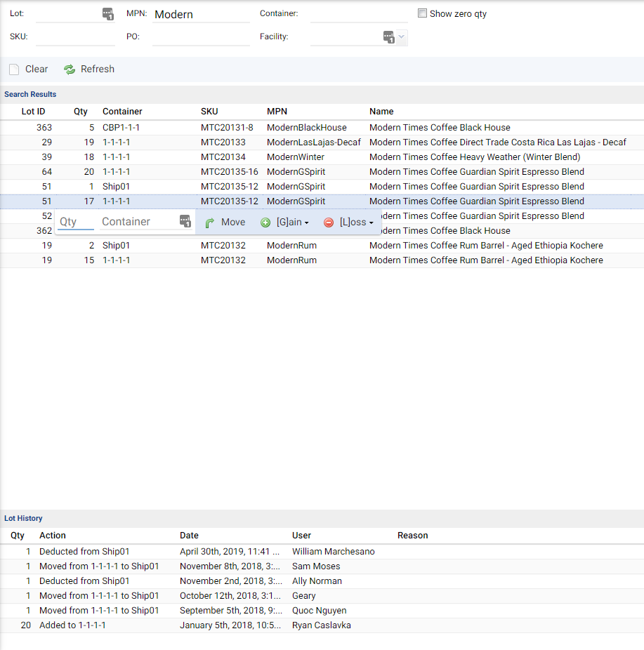Sort by MPN column header
644x650 pixels.
(x=277, y=112)
